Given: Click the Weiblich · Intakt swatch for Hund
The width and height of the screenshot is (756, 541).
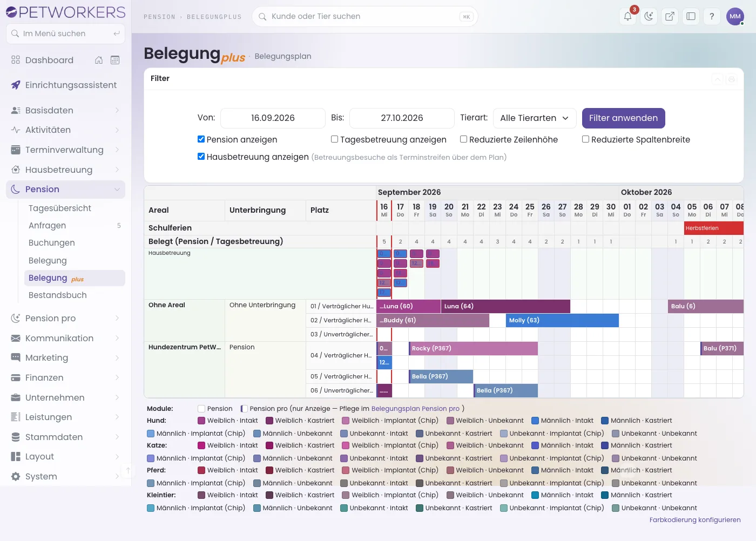Looking at the screenshot, I should (x=201, y=421).
